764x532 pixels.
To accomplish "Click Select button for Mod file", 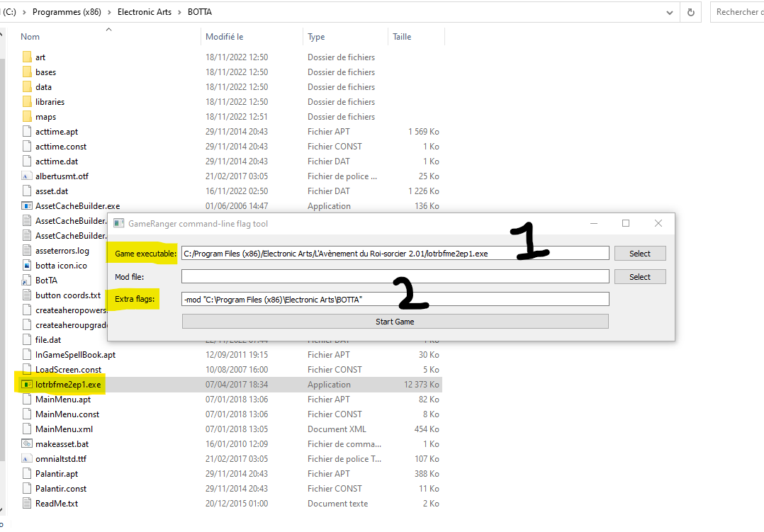I will click(x=640, y=277).
